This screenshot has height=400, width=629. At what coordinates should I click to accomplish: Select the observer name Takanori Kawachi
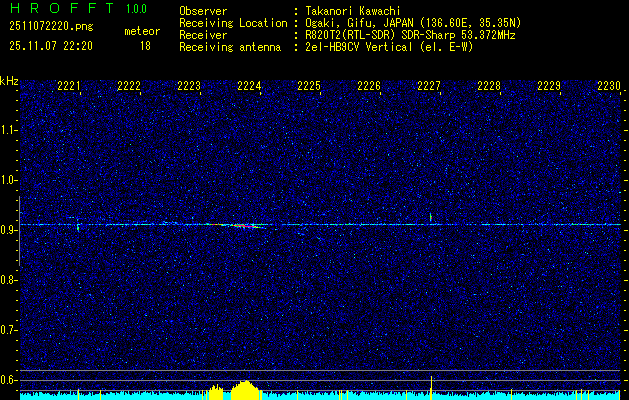tap(353, 11)
